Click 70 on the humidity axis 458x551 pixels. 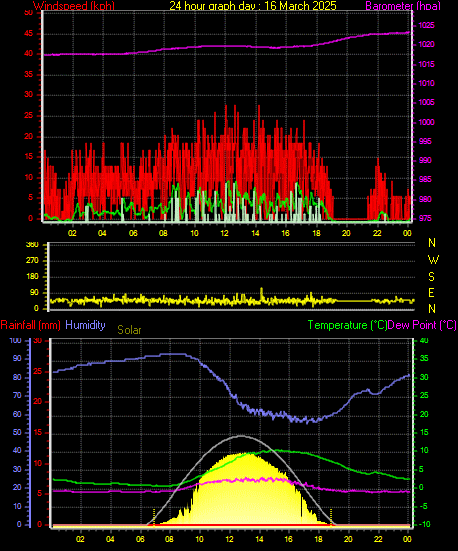[x=17, y=396]
